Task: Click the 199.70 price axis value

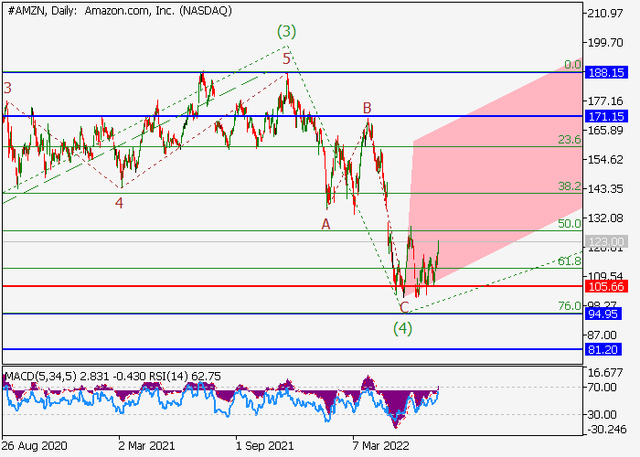Action: point(605,42)
